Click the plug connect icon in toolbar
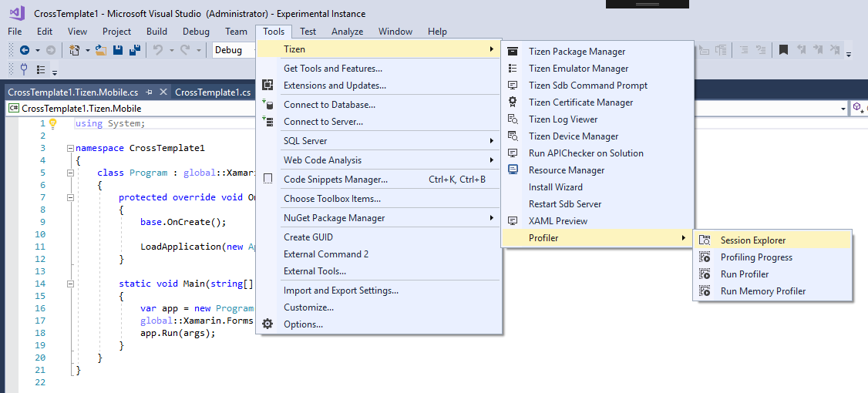868x393 pixels. pos(24,69)
